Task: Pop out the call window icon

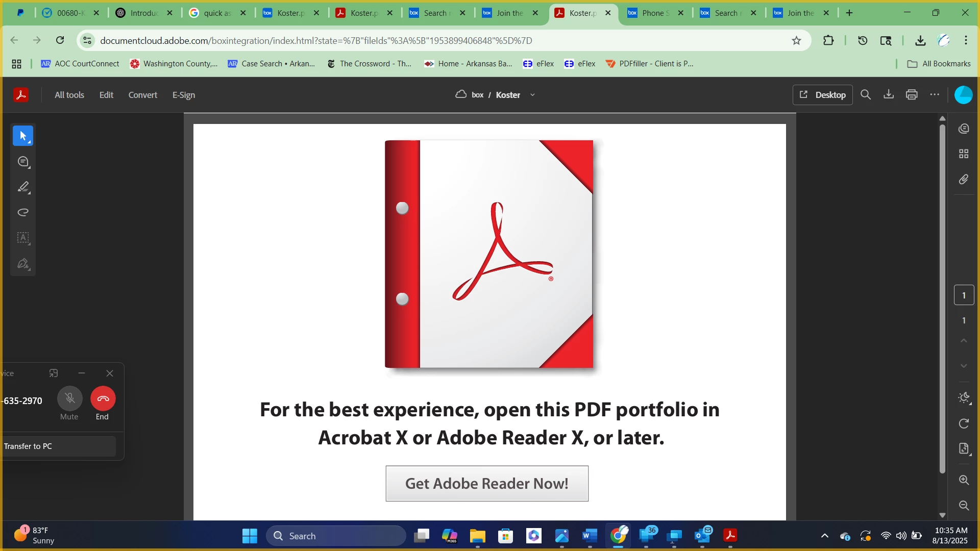Action: [x=54, y=373]
